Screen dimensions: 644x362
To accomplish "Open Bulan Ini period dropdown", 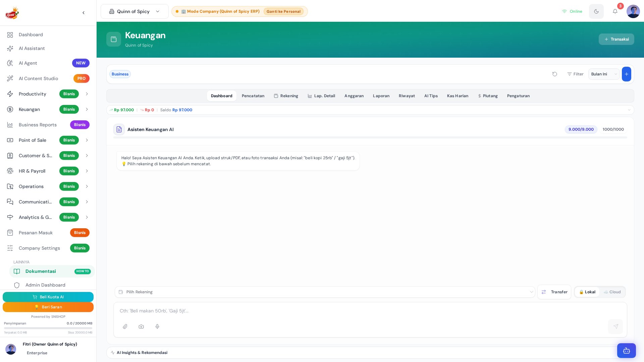I will coord(604,74).
